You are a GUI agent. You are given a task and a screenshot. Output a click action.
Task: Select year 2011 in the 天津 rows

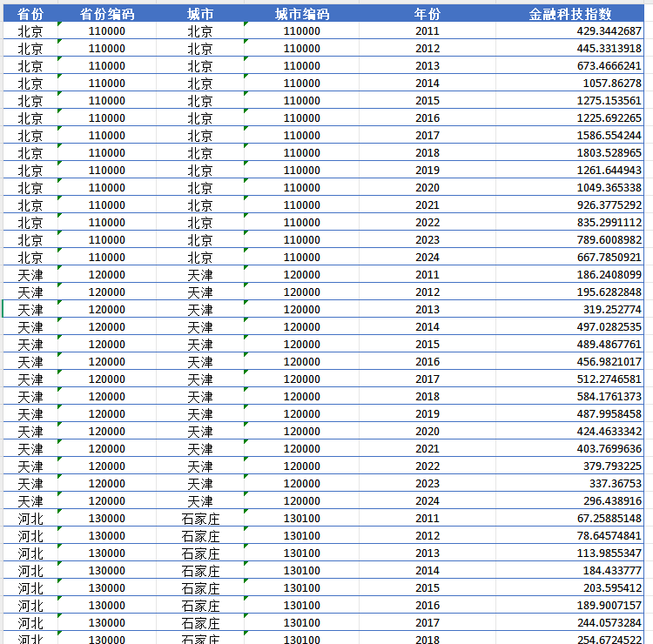(x=427, y=274)
